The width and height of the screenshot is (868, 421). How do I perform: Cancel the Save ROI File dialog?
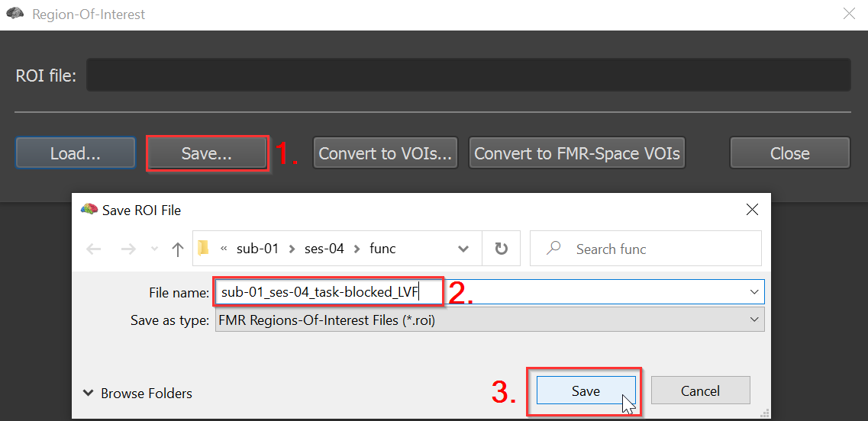[x=700, y=390]
